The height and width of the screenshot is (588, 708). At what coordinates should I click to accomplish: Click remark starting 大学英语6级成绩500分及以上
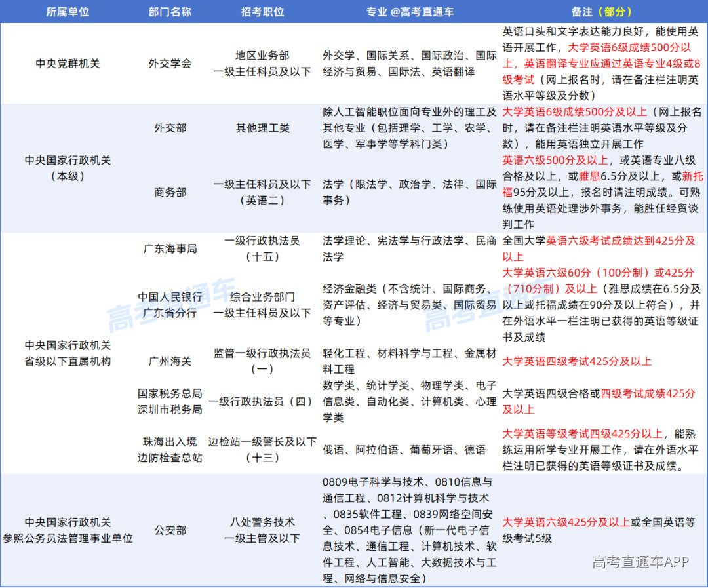[601, 128]
